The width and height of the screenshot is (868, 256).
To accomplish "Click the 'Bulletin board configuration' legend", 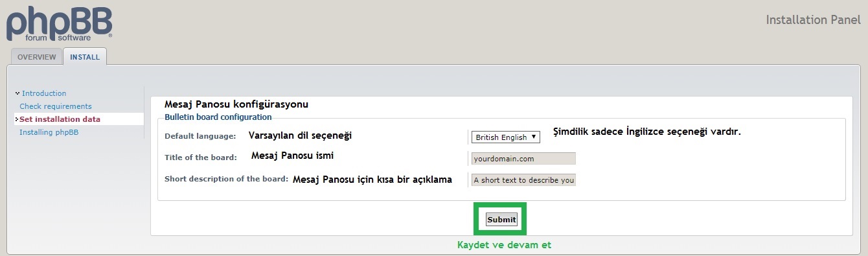I will coord(218,117).
